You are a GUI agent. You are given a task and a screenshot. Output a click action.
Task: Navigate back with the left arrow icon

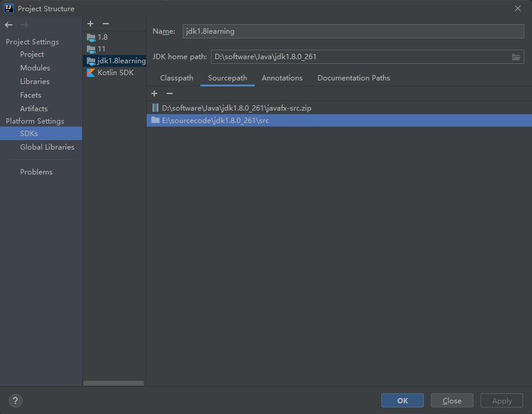point(8,25)
